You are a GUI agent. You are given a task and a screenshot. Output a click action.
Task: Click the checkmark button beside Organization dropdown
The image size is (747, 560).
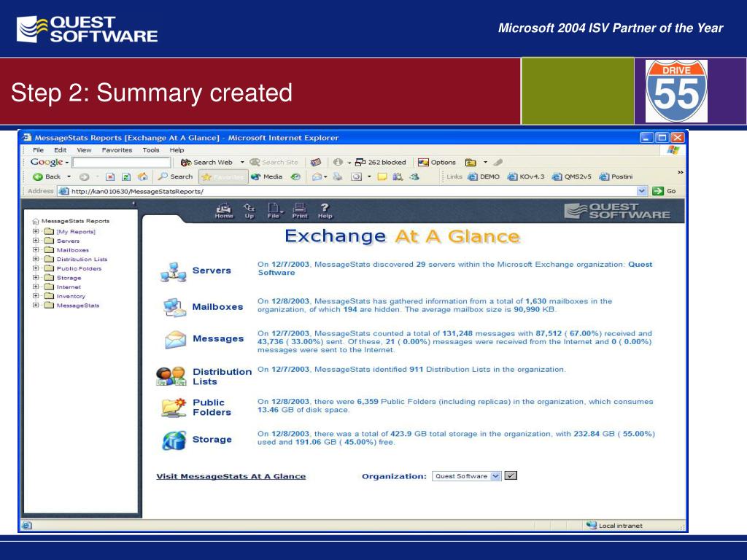511,475
